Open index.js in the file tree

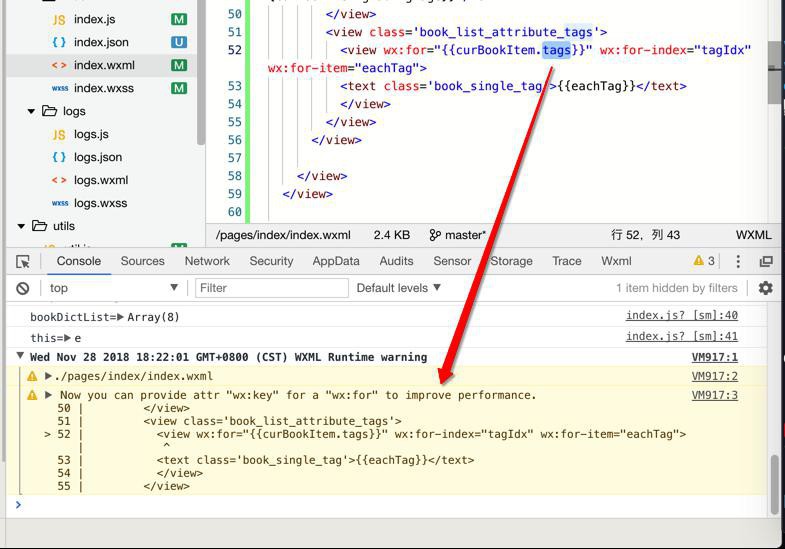(94, 20)
